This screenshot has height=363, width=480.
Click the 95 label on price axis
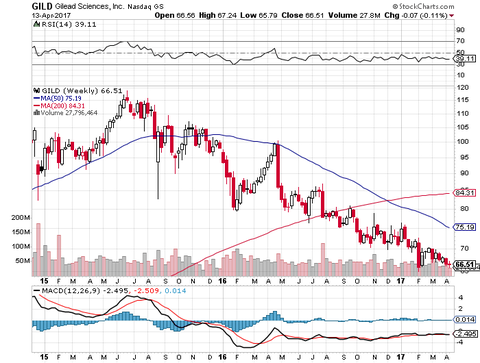point(465,157)
